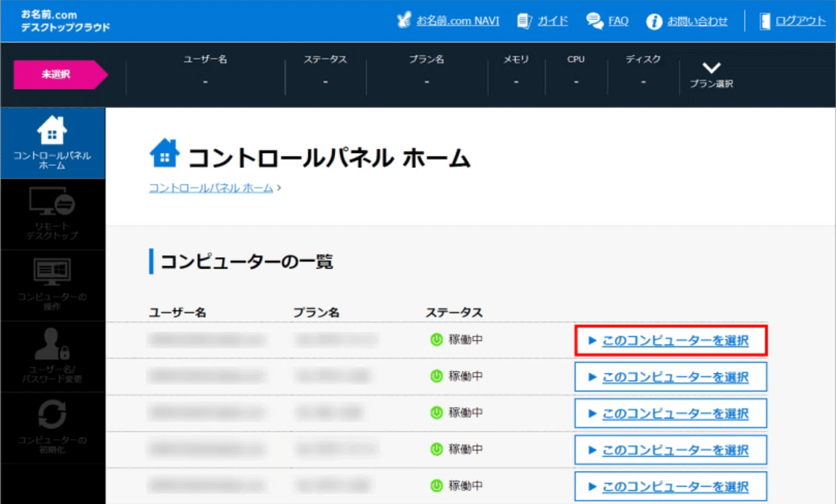The width and height of the screenshot is (836, 504).
Task: Click このコンピューターを選択 on the bottom row
Action: coord(670,486)
